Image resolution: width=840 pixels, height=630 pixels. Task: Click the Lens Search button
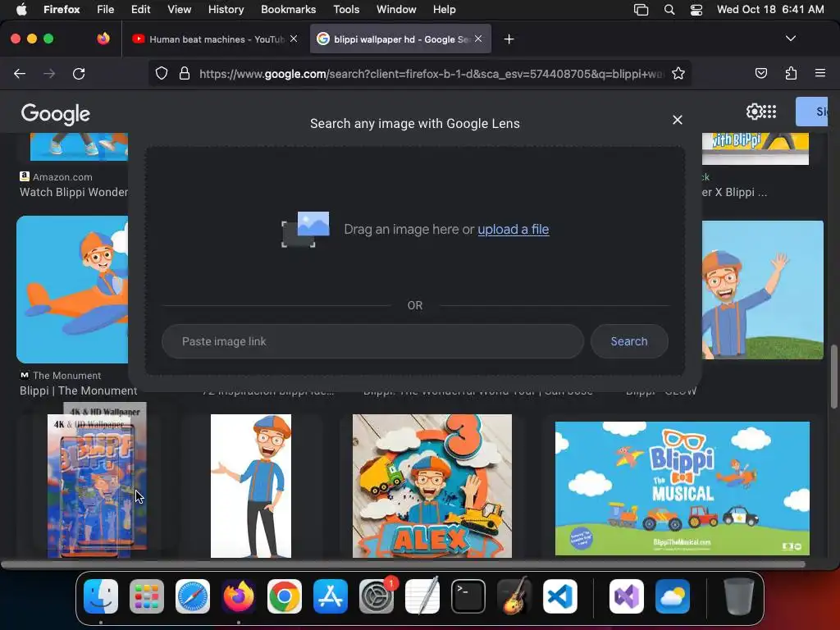[x=629, y=341]
